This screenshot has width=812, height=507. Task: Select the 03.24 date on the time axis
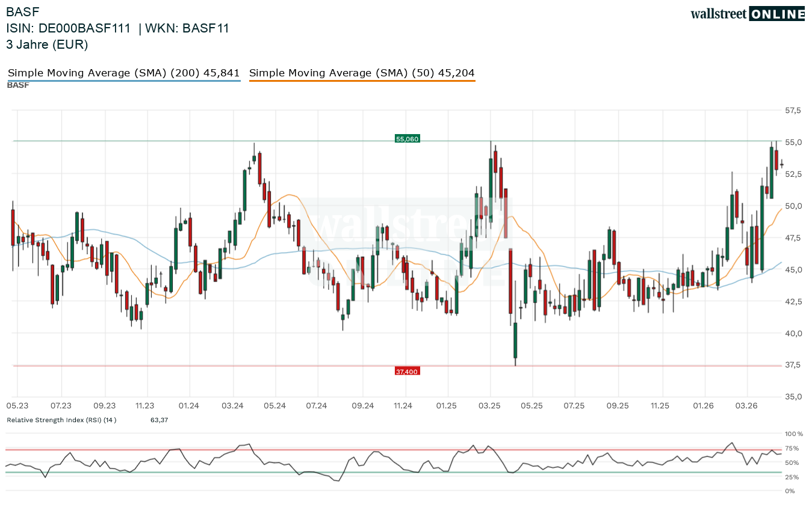(x=232, y=406)
